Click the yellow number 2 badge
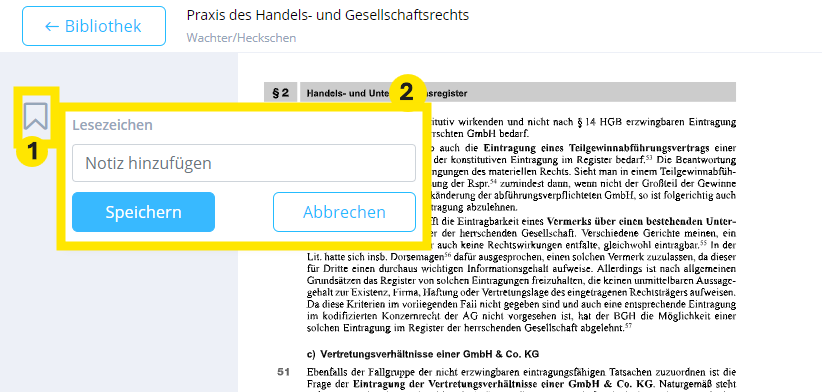822x392 pixels. point(406,93)
